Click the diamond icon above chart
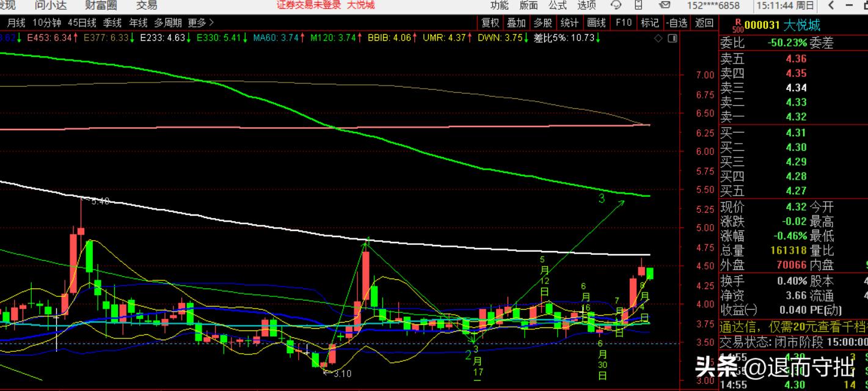The width and height of the screenshot is (868, 391). point(658,38)
